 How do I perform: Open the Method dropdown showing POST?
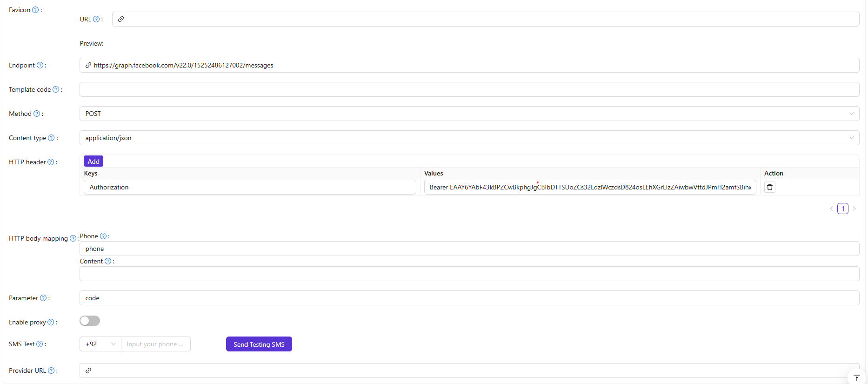click(469, 114)
